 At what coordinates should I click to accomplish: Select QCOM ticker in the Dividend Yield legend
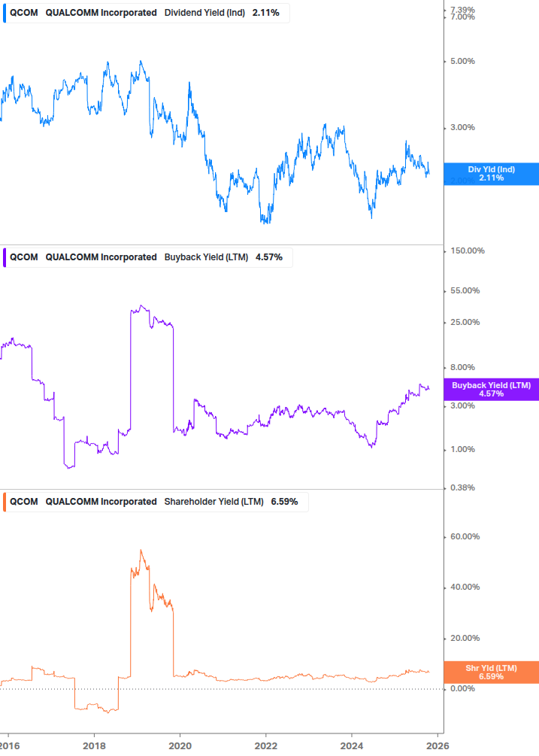[23, 13]
